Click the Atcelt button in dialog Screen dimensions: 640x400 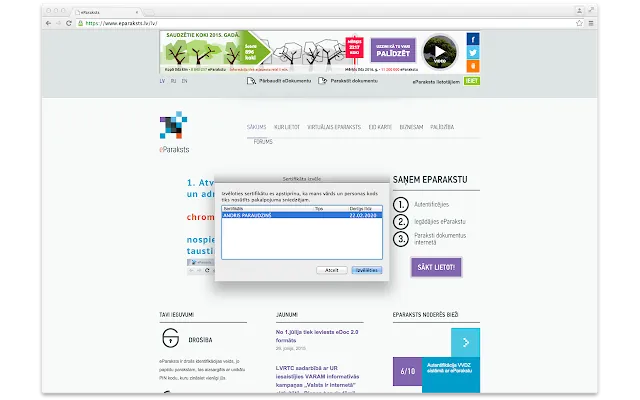point(331,270)
